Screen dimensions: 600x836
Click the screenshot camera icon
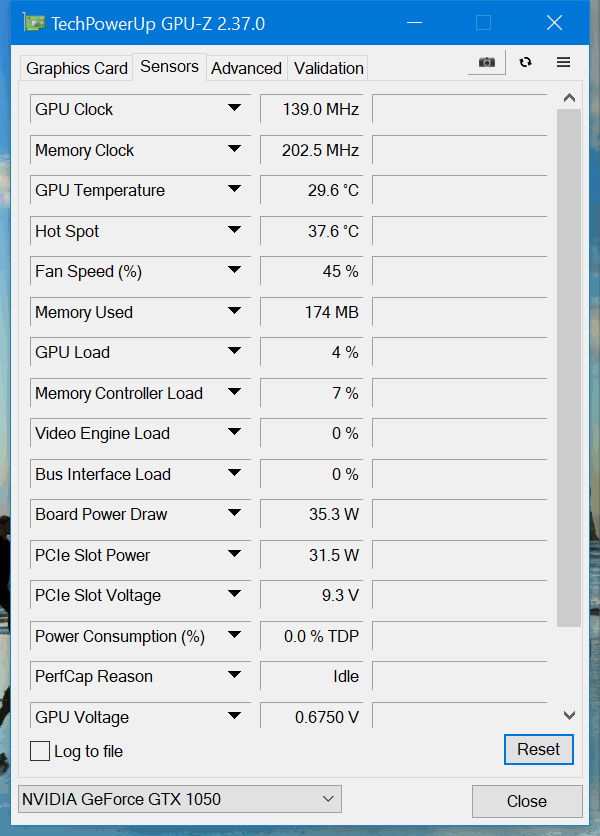[x=486, y=62]
